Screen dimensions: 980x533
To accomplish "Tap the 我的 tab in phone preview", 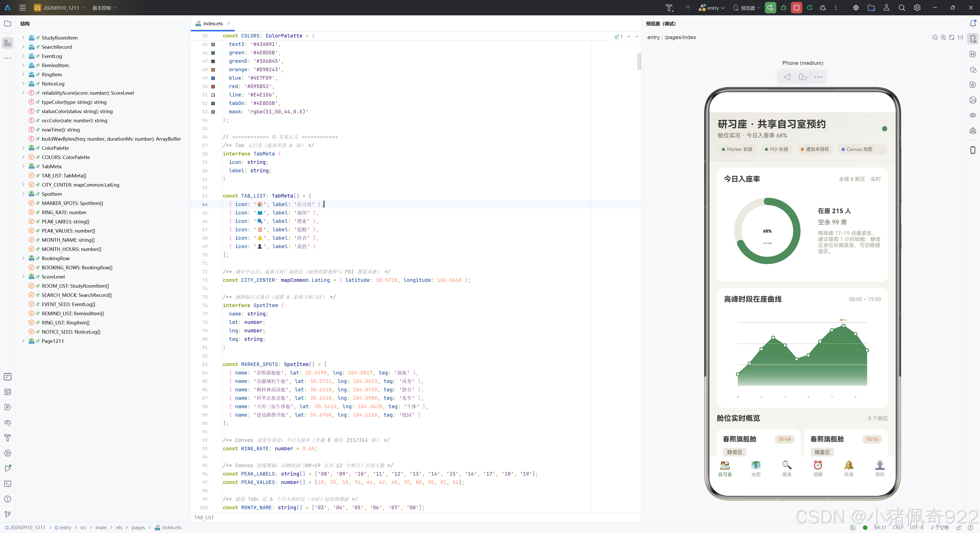I will pos(879,469).
